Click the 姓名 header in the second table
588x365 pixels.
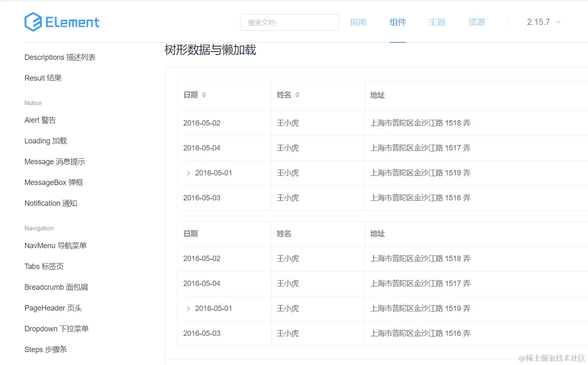point(284,234)
